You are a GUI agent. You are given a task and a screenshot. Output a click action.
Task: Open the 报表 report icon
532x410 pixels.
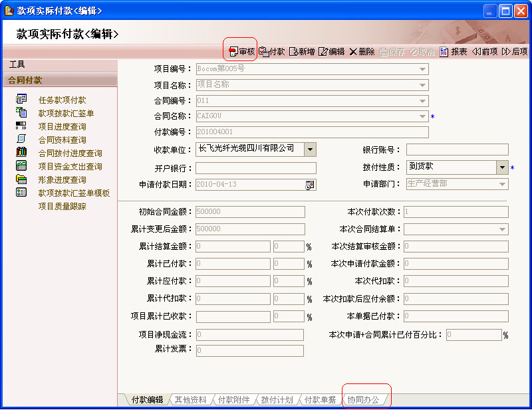coord(444,52)
